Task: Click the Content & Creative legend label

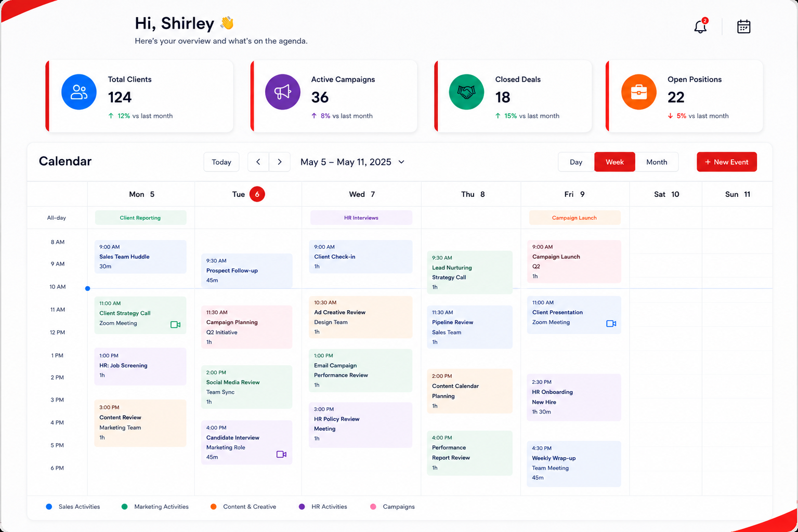Action: click(x=250, y=507)
